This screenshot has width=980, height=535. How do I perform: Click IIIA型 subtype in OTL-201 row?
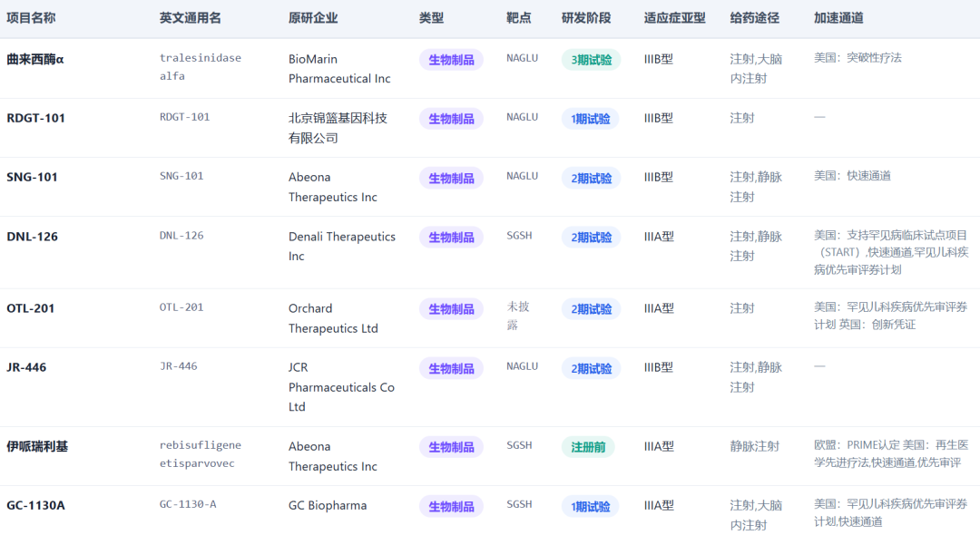tap(659, 308)
